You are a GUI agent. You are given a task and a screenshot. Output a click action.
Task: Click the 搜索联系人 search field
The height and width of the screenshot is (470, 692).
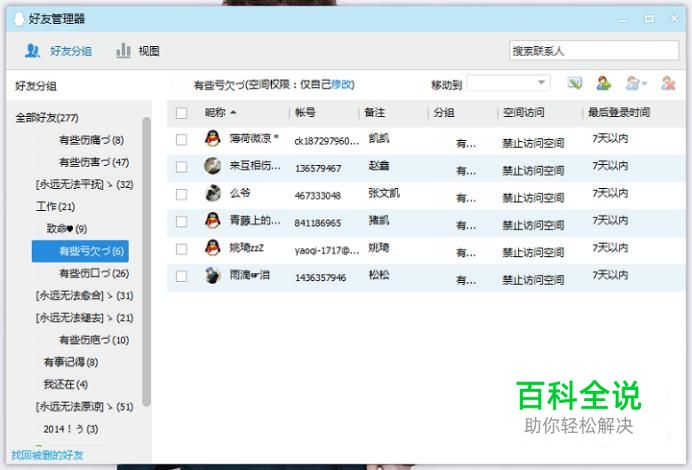[594, 51]
